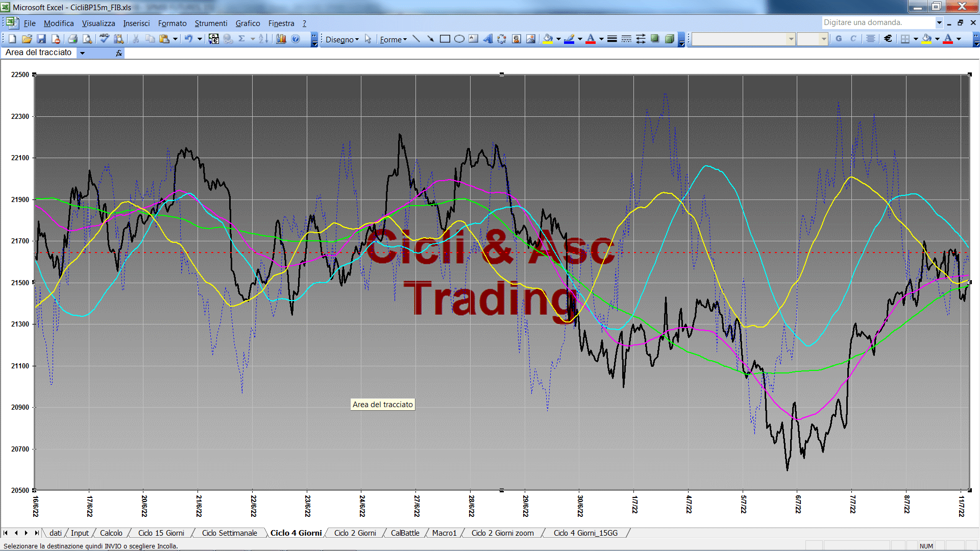980x551 pixels.
Task: Click the Euro currency format icon
Action: (888, 39)
